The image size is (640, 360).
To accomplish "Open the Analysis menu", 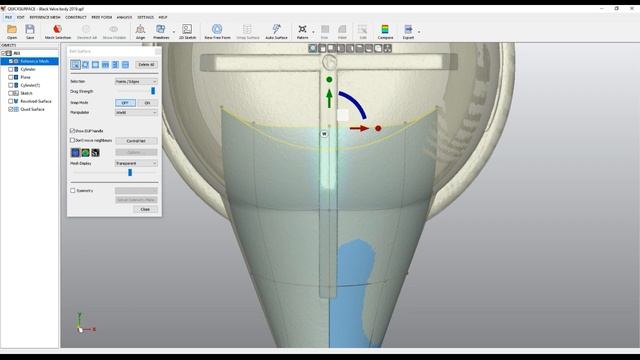I will point(124,17).
